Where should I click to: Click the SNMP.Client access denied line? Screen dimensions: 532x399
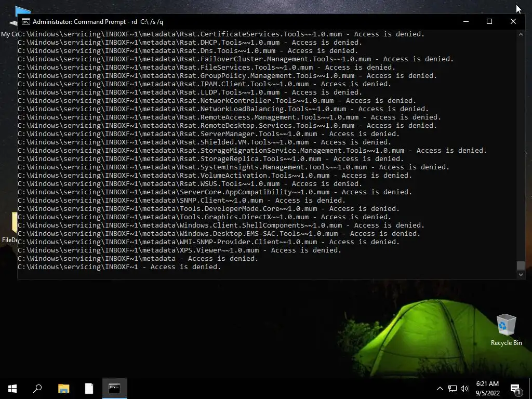182,200
